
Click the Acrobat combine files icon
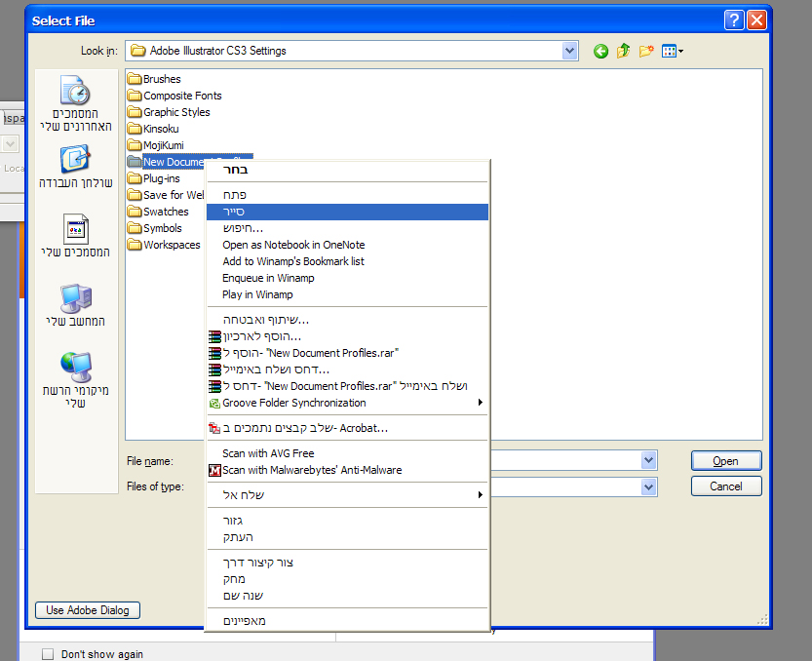pos(214,428)
